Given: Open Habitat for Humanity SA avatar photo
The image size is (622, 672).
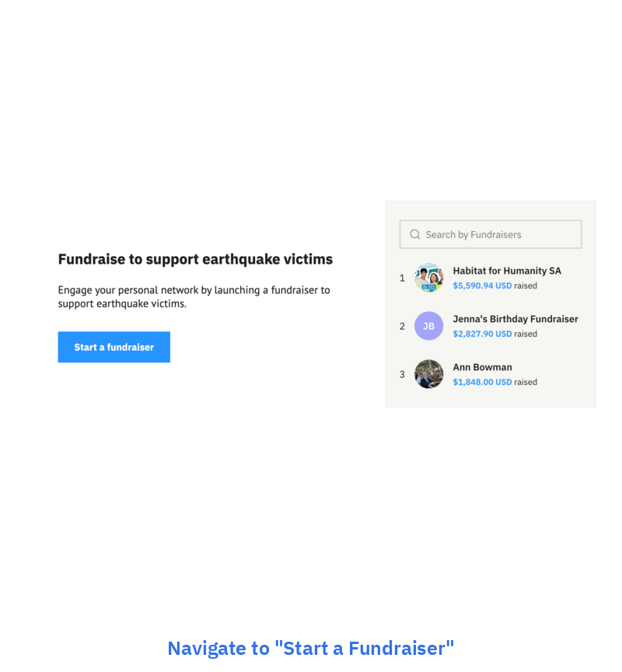Looking at the screenshot, I should tap(429, 278).
